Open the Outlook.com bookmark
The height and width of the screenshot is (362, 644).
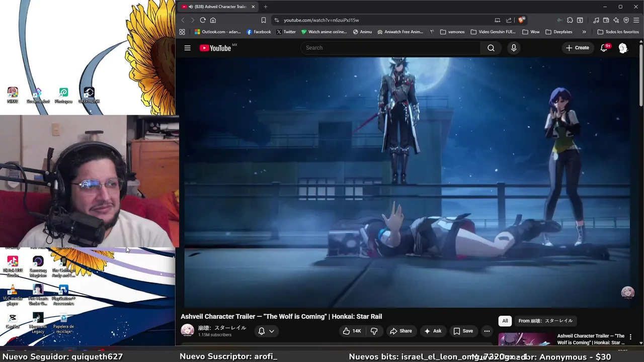[x=217, y=32]
